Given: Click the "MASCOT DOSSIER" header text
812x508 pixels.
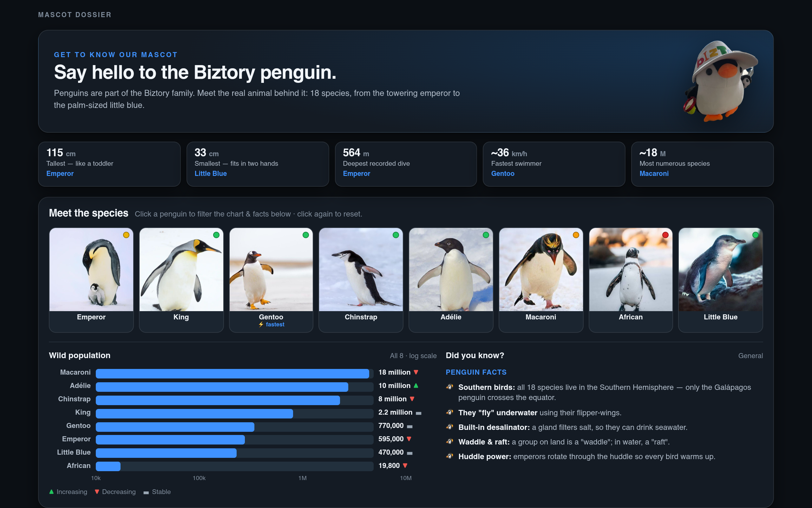Looking at the screenshot, I should [x=75, y=15].
